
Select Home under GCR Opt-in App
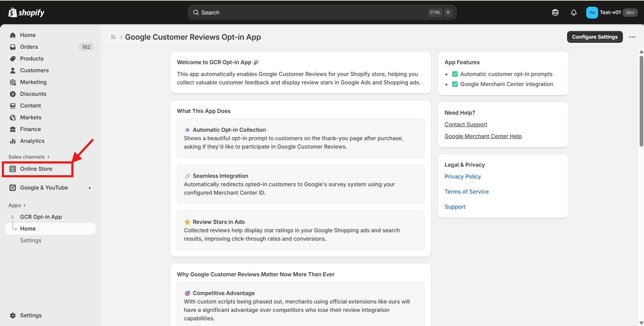click(x=28, y=229)
